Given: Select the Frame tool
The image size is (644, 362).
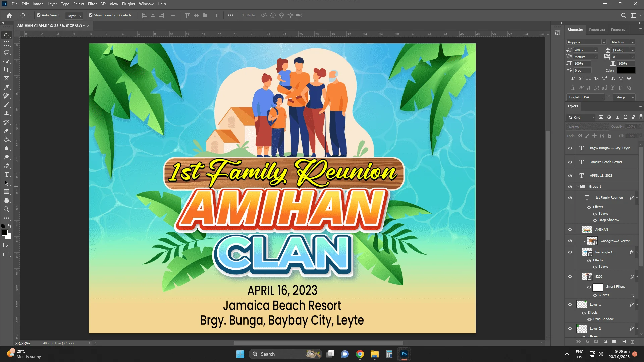Looking at the screenshot, I should (x=6, y=78).
